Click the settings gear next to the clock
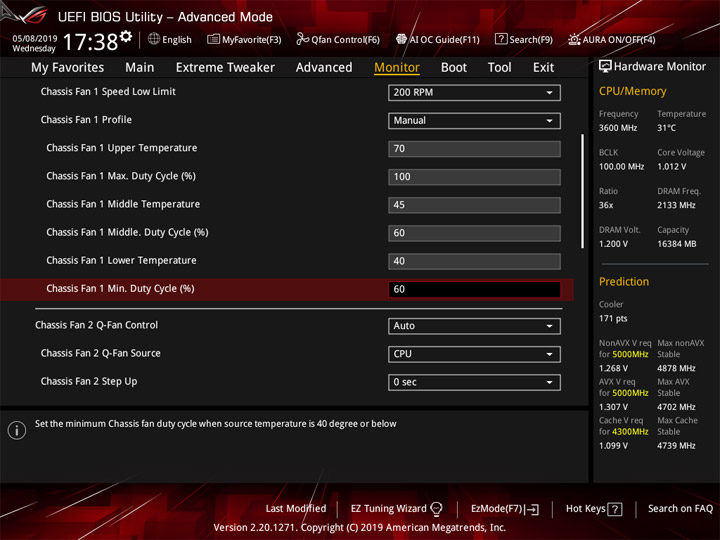720x540 pixels. pyautogui.click(x=126, y=36)
